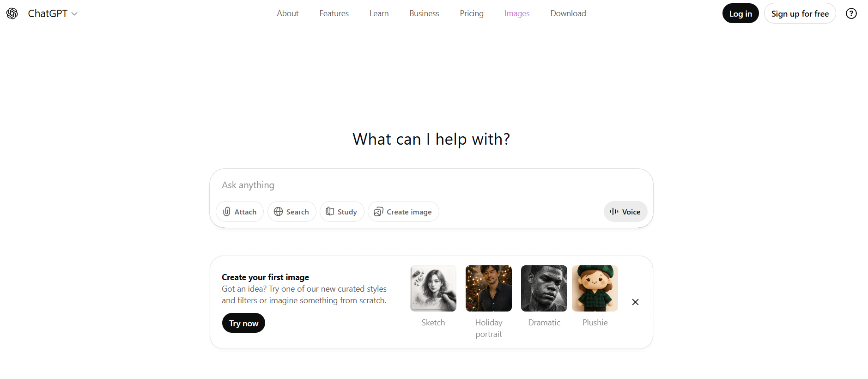Viewport: 868px width, 379px height.
Task: Expand the ChatGPT dropdown chevron
Action: point(74,14)
